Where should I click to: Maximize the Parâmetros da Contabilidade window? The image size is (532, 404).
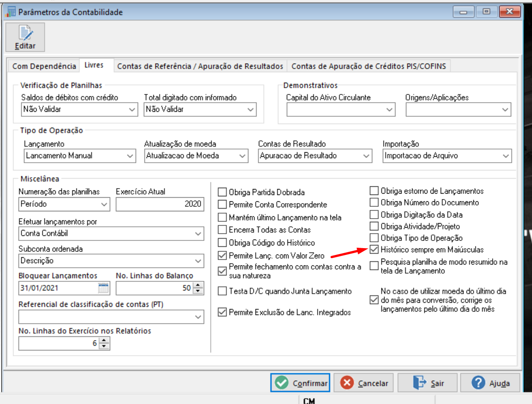[x=486, y=12]
